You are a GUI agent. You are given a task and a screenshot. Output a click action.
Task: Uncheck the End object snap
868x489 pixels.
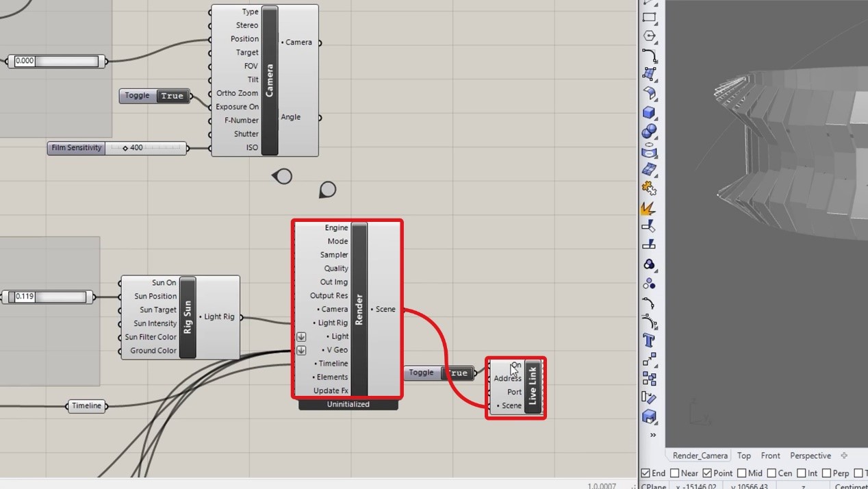tap(646, 473)
